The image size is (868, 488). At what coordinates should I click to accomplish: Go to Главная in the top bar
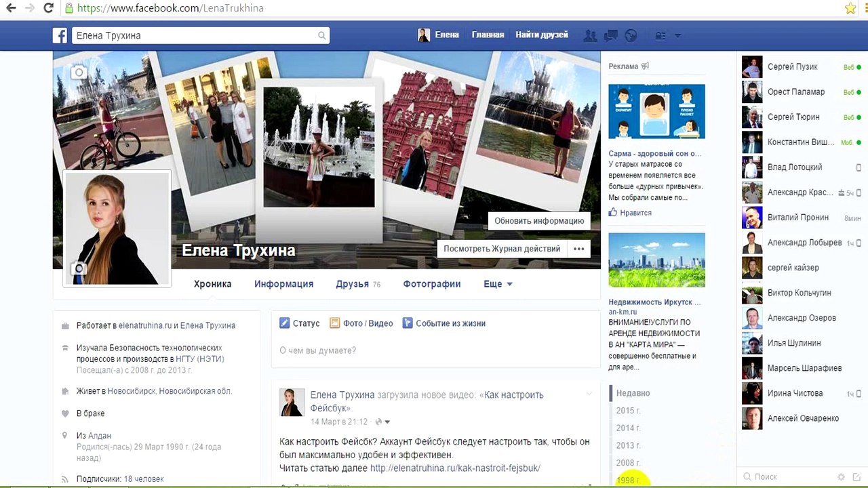point(488,35)
